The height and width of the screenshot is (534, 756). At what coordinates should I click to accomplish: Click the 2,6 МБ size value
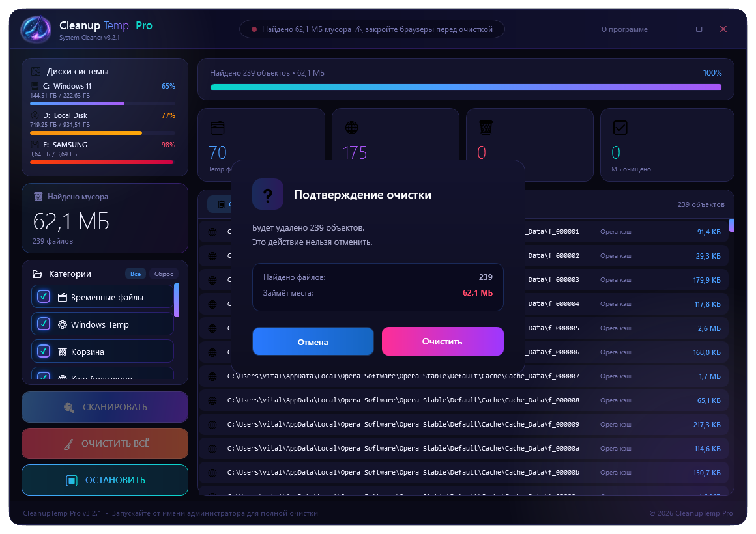tap(709, 328)
